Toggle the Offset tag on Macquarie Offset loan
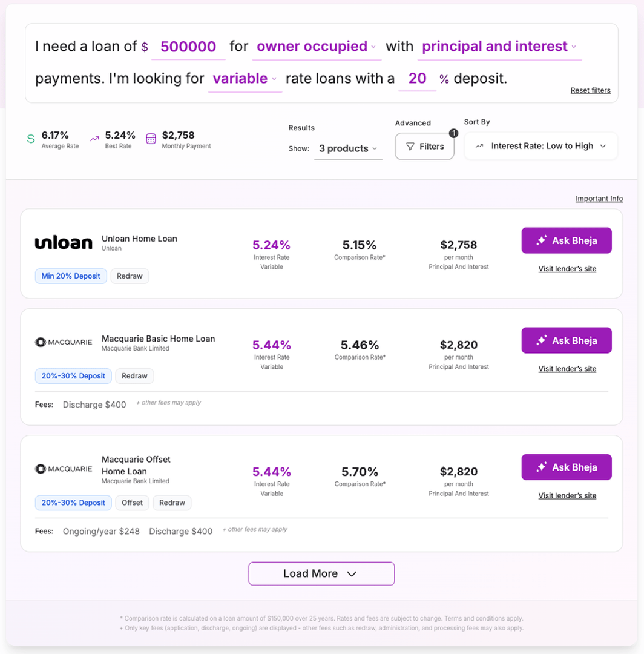Viewport: 644px width, 654px height. (132, 503)
